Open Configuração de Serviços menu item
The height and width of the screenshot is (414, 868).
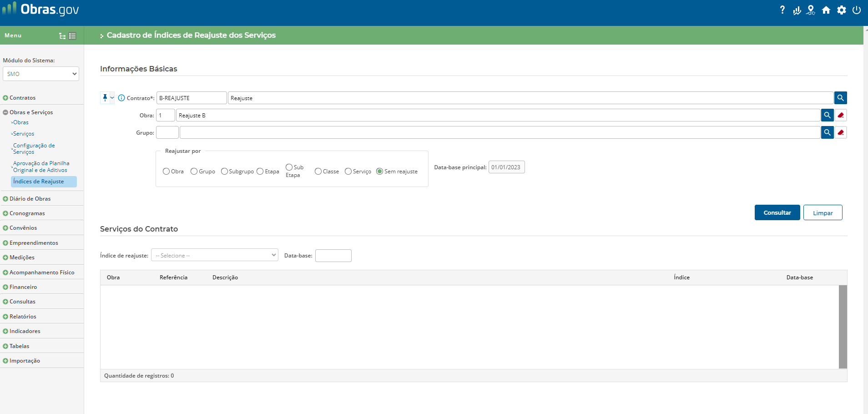pos(34,149)
